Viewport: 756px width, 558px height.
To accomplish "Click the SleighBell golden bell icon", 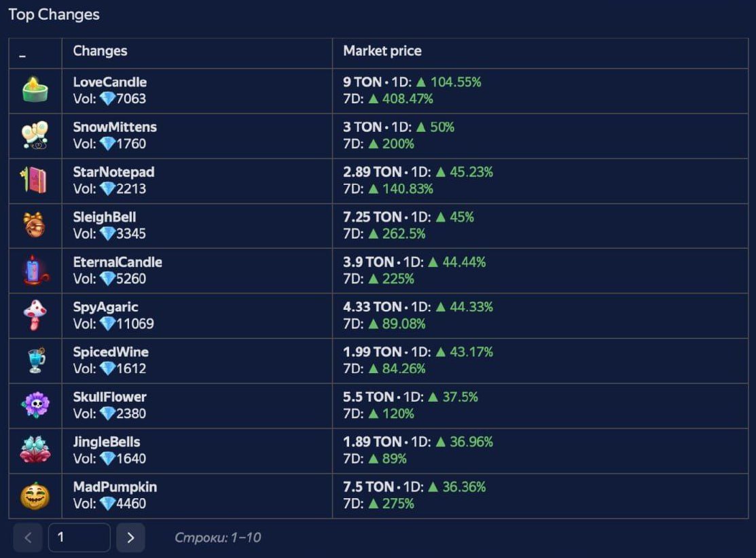I will click(x=35, y=225).
